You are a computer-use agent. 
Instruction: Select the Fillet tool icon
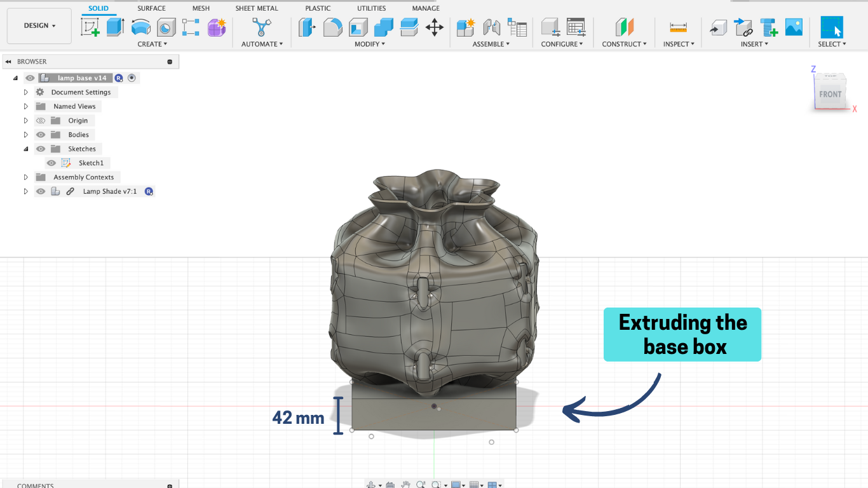332,27
